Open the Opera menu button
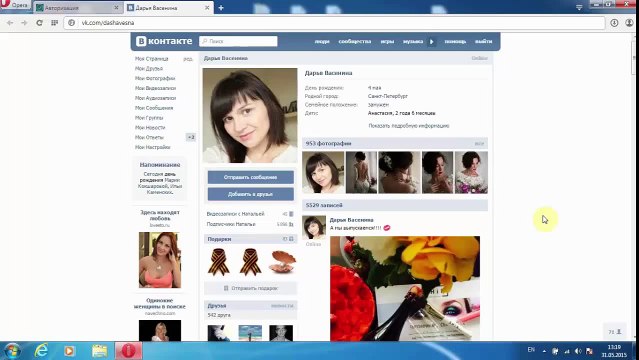Screen dimensions: 639x360 pyautogui.click(x=15, y=5)
